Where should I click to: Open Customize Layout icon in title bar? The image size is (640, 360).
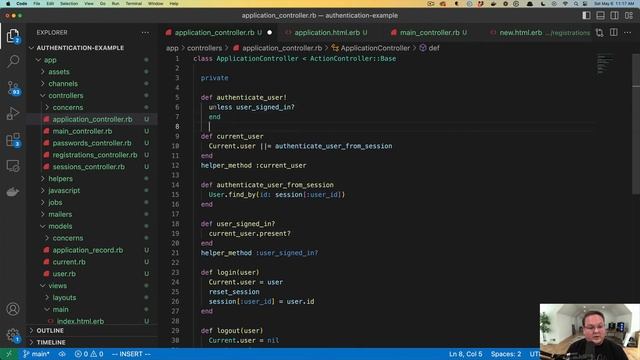coord(629,16)
